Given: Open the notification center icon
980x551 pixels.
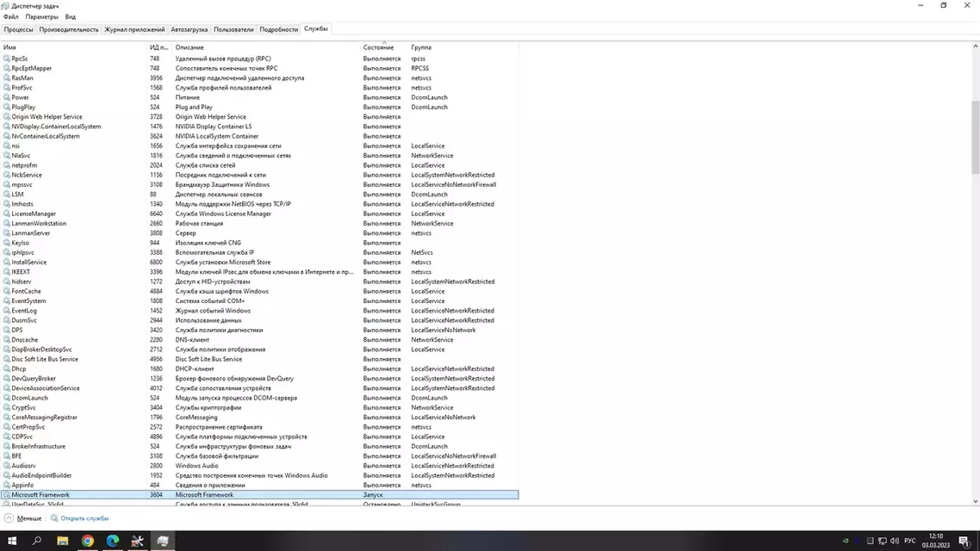Looking at the screenshot, I should 964,541.
